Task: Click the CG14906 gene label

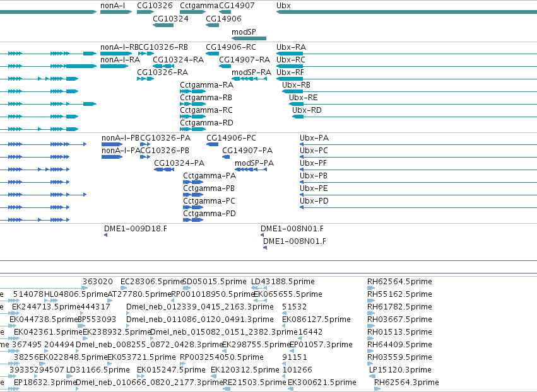Action: (223, 18)
